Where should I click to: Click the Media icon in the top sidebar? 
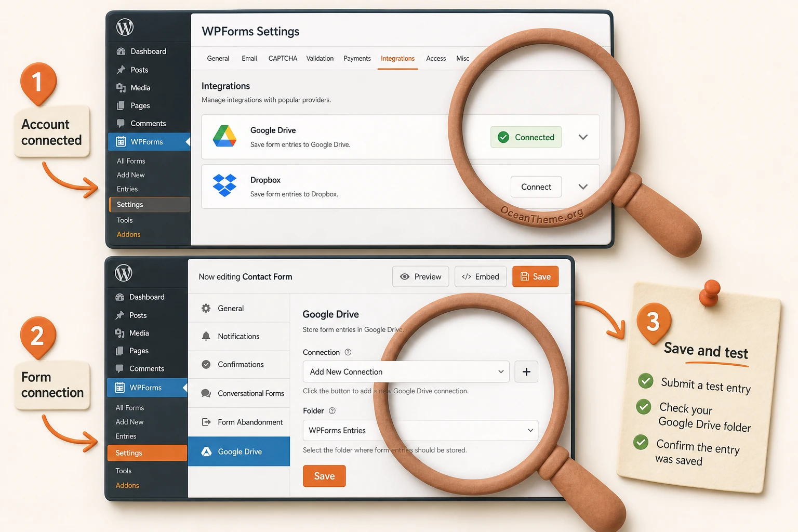pyautogui.click(x=121, y=88)
